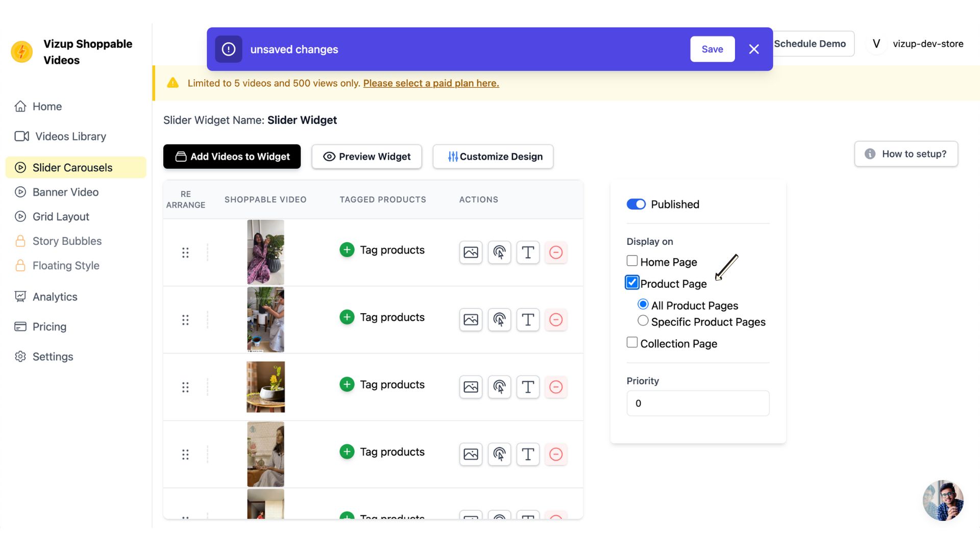Enable the Collection Page checkbox
The image size is (980, 551).
tap(632, 343)
